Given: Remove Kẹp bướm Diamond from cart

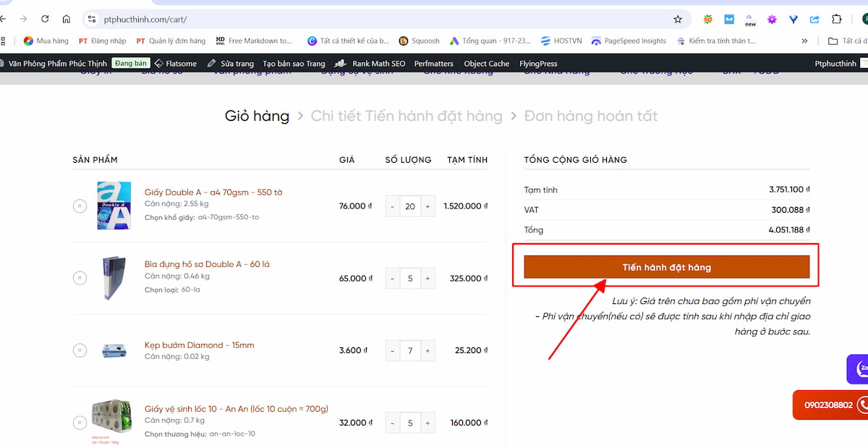Looking at the screenshot, I should [x=80, y=350].
